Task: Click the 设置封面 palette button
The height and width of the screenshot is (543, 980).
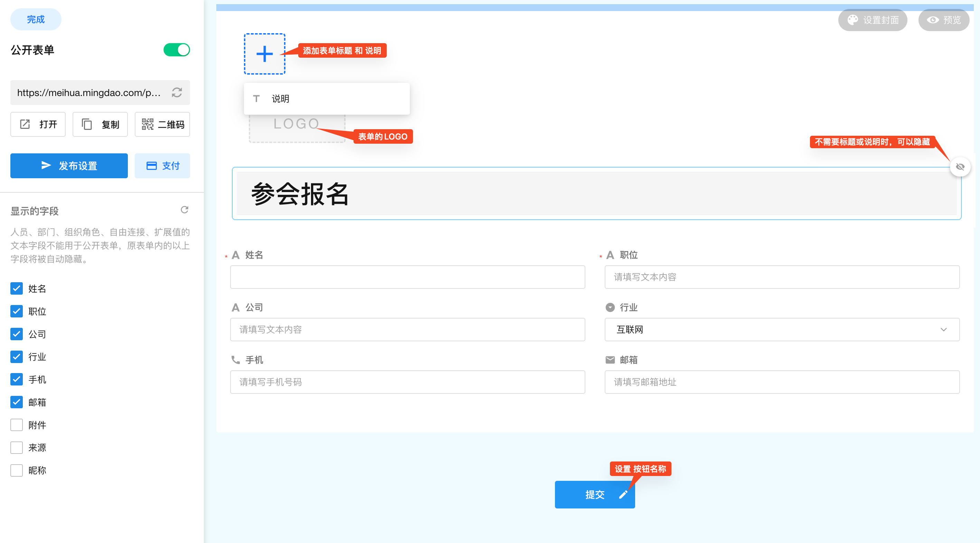Action: (x=872, y=20)
